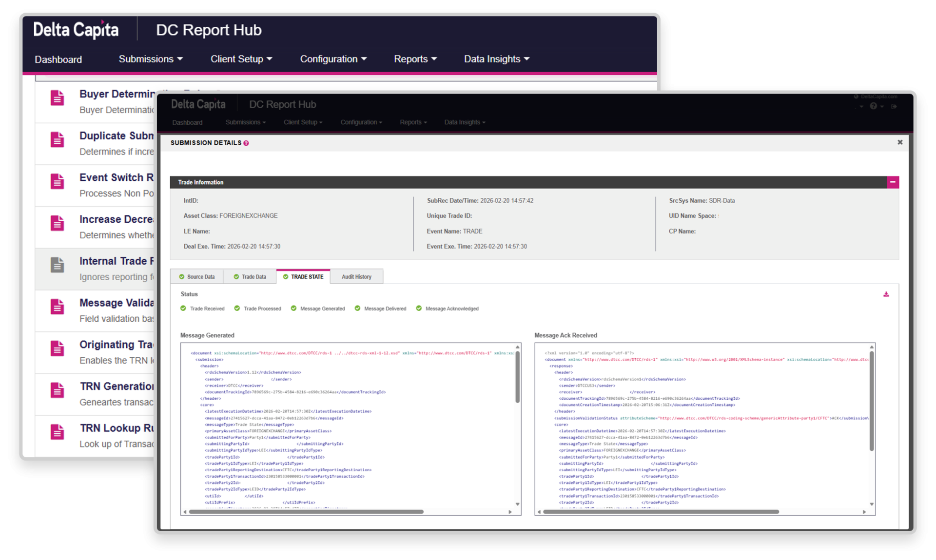Click the Buyer Determination rule document icon
Screen dimensions: 936x560
click(x=58, y=98)
